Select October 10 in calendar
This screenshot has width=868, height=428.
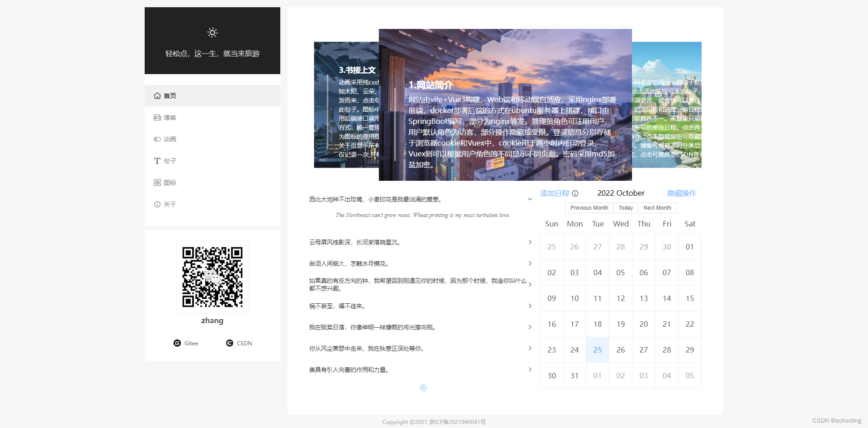[x=575, y=298]
